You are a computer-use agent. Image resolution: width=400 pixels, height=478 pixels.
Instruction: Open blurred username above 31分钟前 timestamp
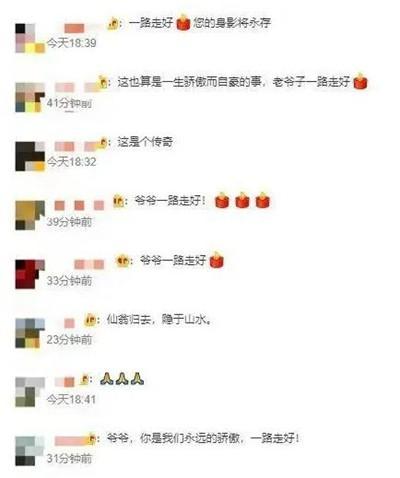point(71,441)
